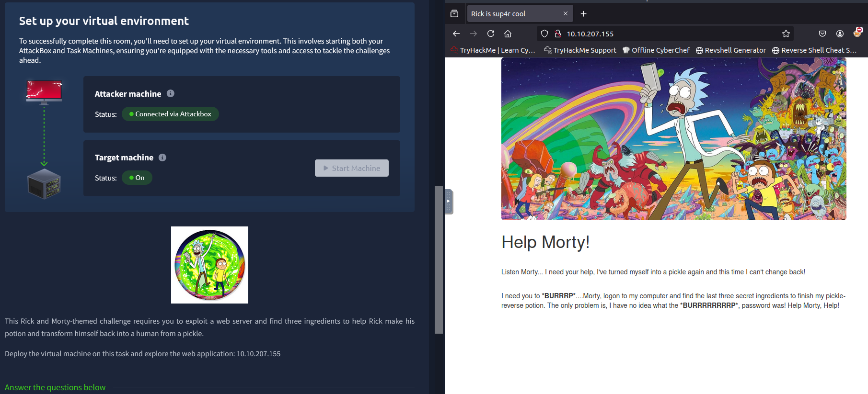868x394 pixels.
Task: Select the 'Rick is sup4r cool' tab
Action: click(x=520, y=13)
